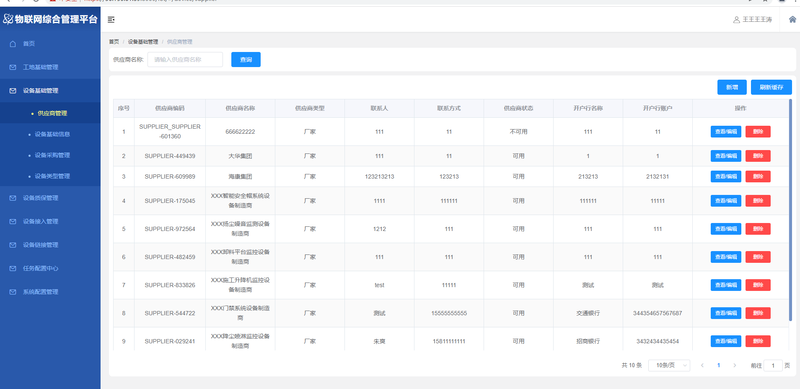The width and height of the screenshot is (800, 389).
Task: Select page number 1 in pagination
Action: coord(719,365)
